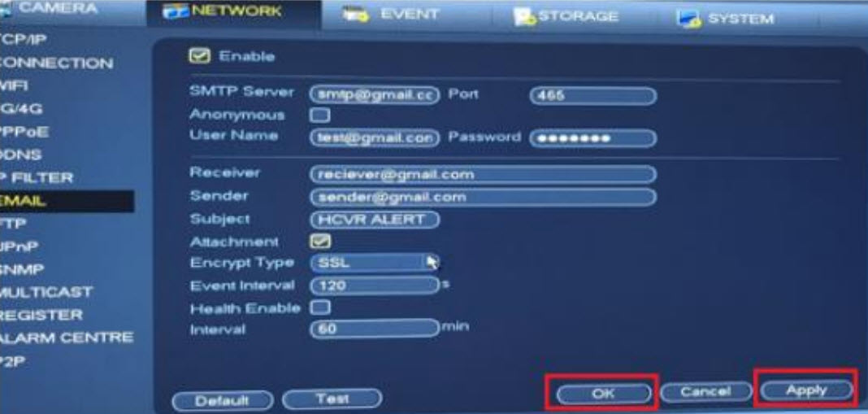
Task: Click the Event tab icon
Action: [x=355, y=15]
